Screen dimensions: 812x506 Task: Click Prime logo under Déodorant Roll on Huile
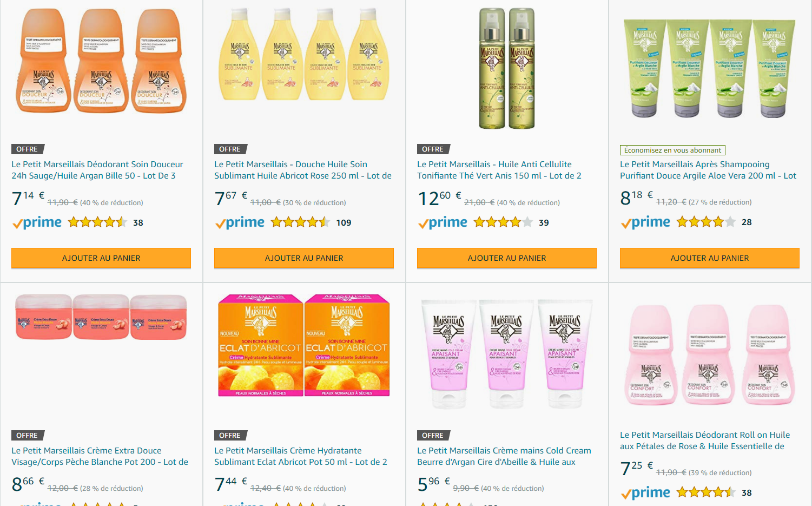click(645, 493)
